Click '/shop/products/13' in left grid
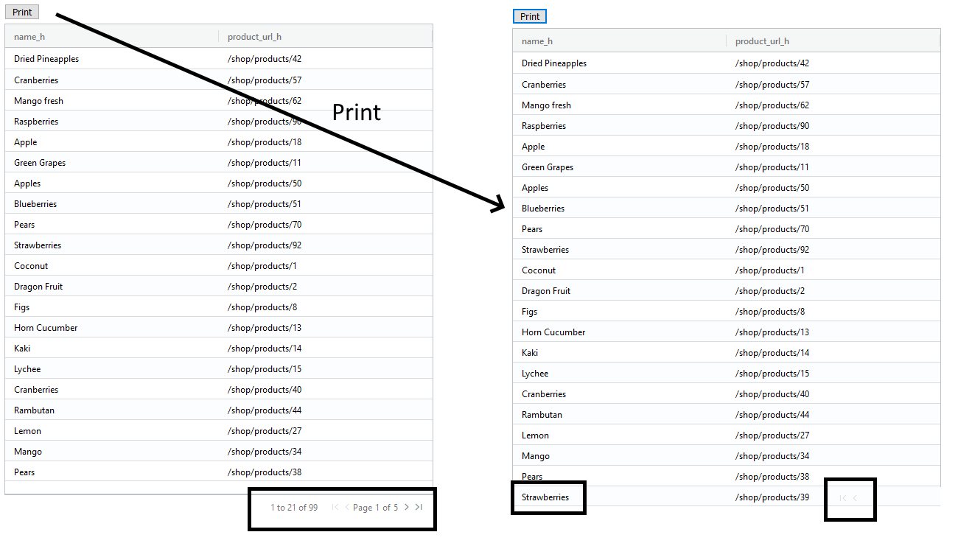 pos(265,328)
